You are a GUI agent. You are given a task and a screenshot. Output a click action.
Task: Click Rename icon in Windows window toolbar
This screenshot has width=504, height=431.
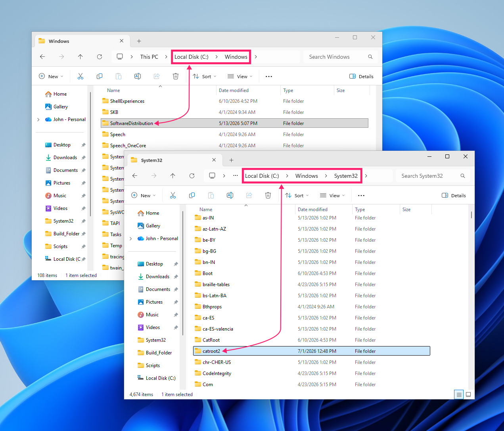pos(138,76)
